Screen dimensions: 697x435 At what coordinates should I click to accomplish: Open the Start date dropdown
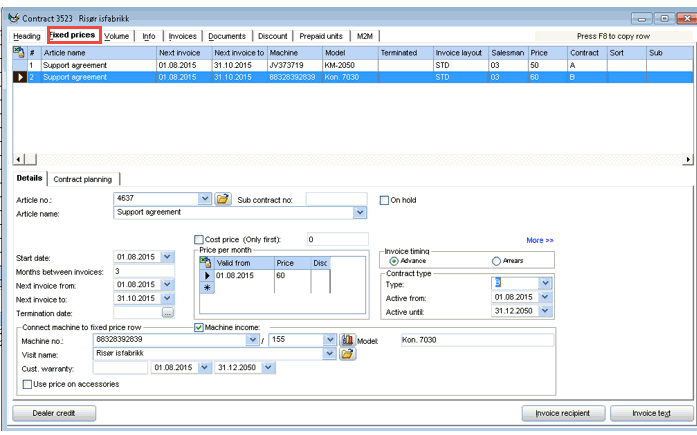tap(167, 257)
